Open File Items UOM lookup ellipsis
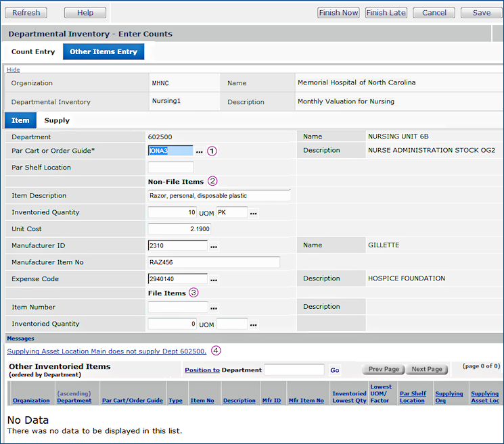 tap(254, 324)
